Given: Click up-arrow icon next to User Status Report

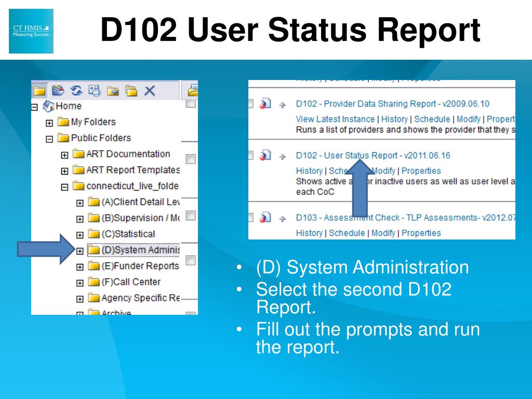Looking at the screenshot, I should (282, 156).
